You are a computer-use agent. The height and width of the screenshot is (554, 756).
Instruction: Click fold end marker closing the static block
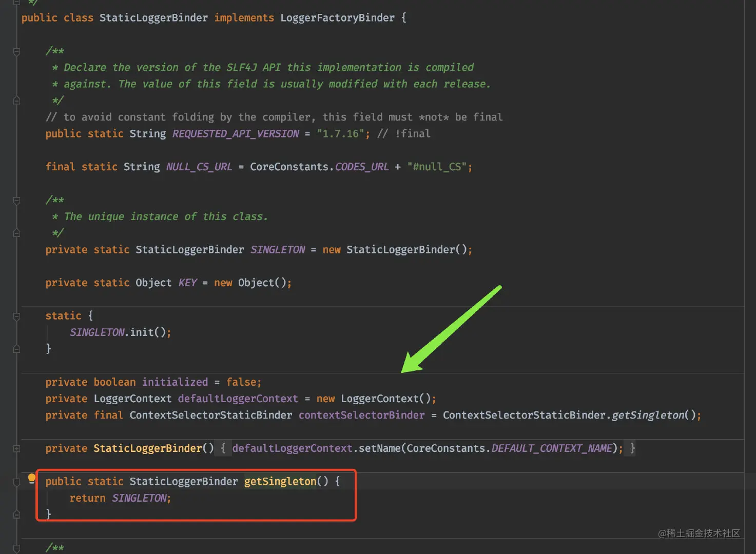pos(16,349)
